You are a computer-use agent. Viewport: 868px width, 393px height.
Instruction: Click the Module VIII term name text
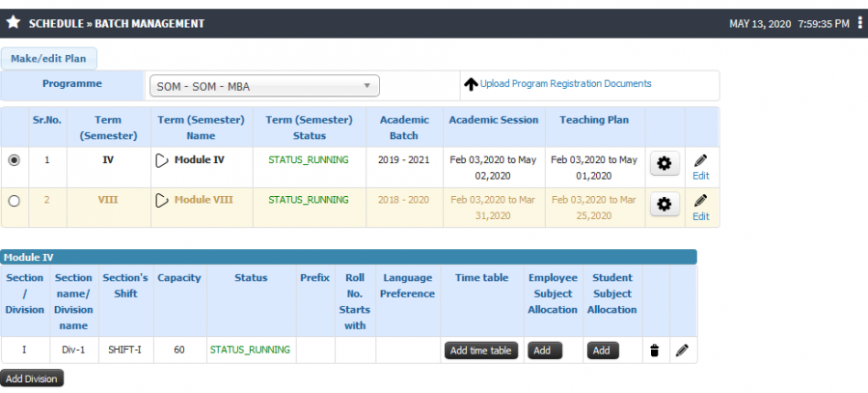pos(203,200)
